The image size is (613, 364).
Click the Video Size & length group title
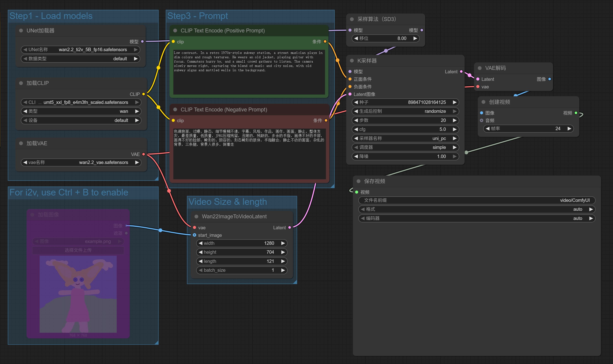[x=227, y=202]
